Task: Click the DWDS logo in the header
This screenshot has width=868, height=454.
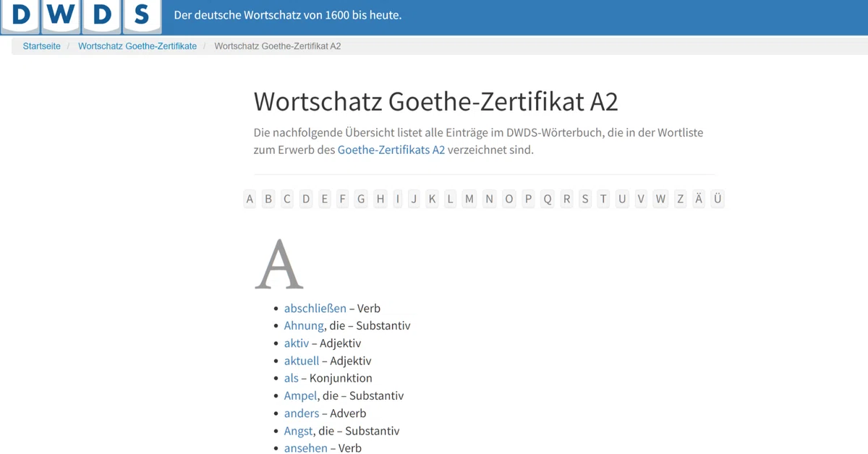Action: point(81,16)
